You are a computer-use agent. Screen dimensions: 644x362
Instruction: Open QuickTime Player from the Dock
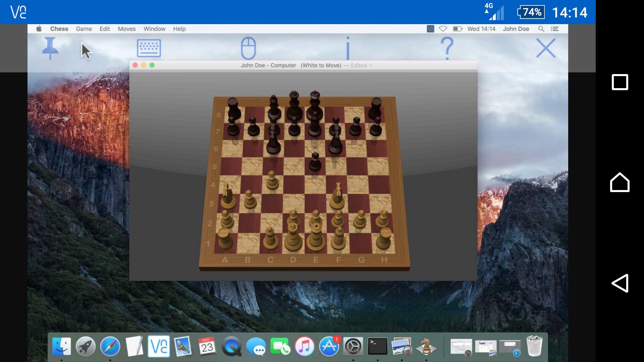click(231, 346)
